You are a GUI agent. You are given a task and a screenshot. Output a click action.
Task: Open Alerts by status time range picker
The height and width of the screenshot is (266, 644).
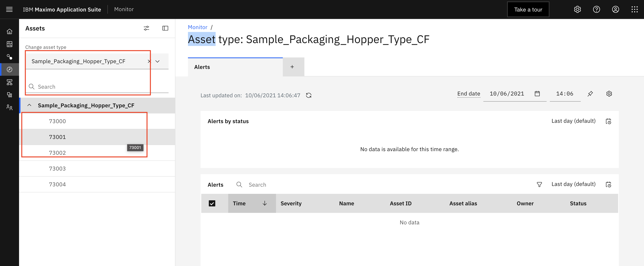point(608,121)
